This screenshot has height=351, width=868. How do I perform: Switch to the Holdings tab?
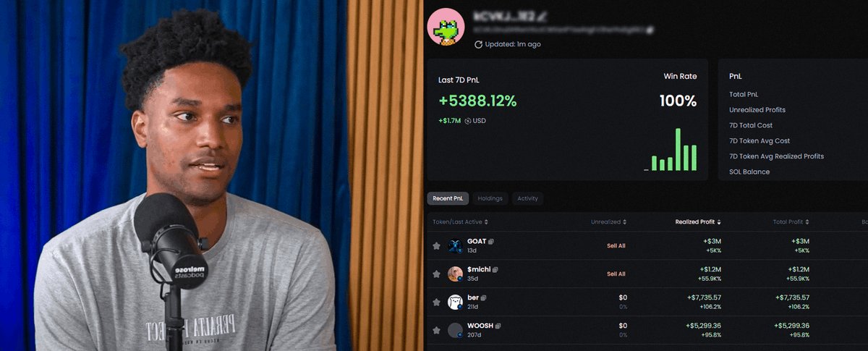tap(490, 198)
